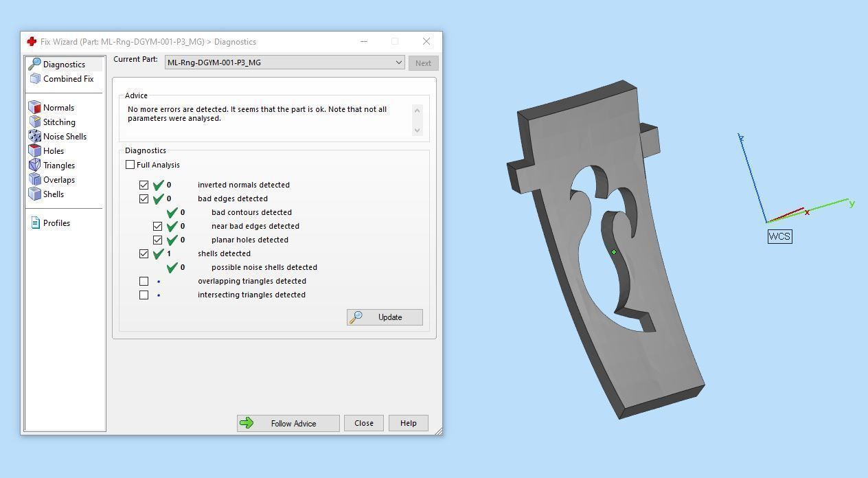Click the green check beside inverted normals

coord(159,185)
